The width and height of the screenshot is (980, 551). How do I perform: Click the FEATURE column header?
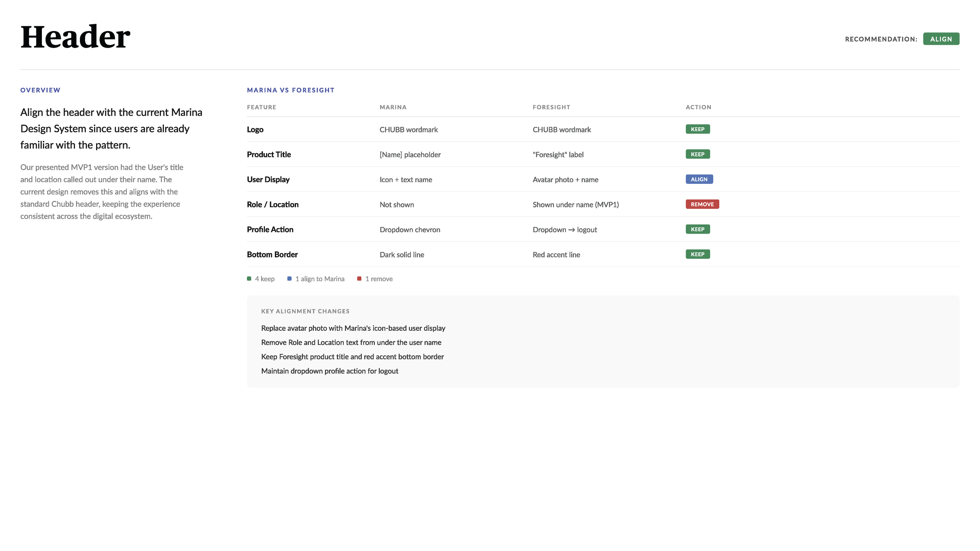[261, 107]
